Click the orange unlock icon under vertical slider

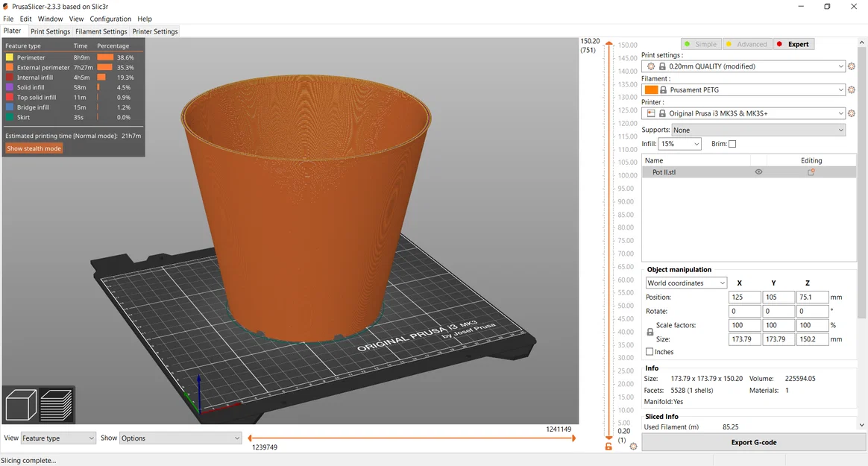pos(608,447)
